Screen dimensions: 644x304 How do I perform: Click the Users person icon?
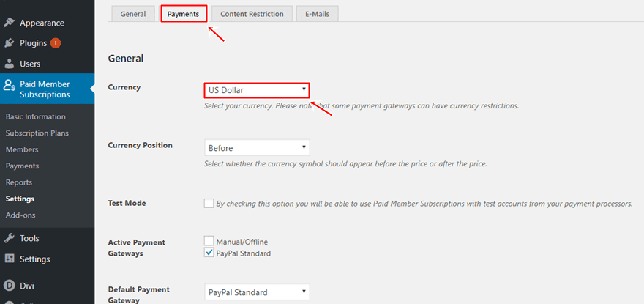(x=10, y=64)
